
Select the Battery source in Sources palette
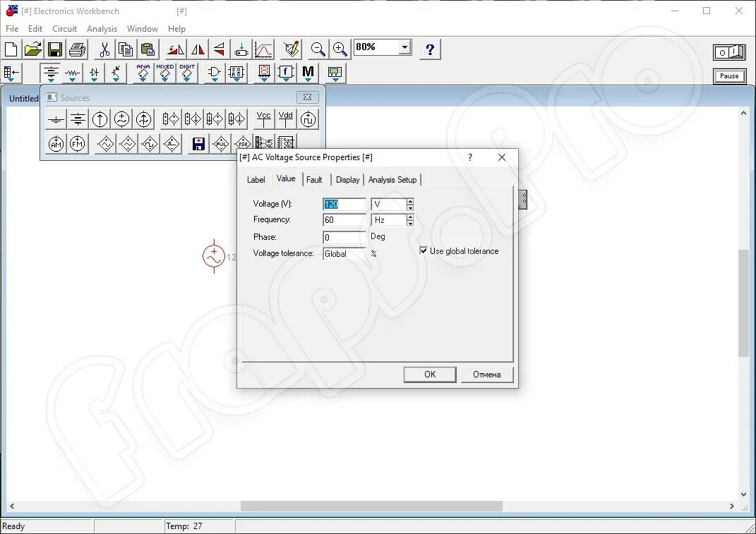(78, 119)
